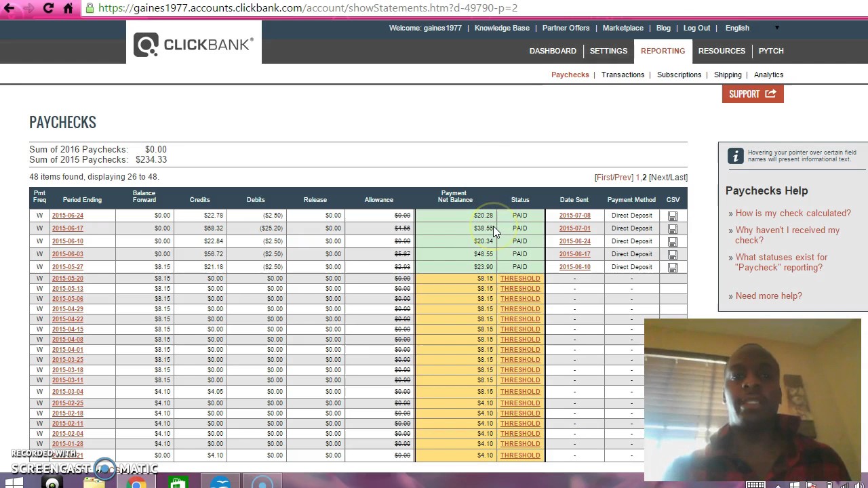868x488 pixels.
Task: Open the Windows Start button
Action: click(x=14, y=483)
